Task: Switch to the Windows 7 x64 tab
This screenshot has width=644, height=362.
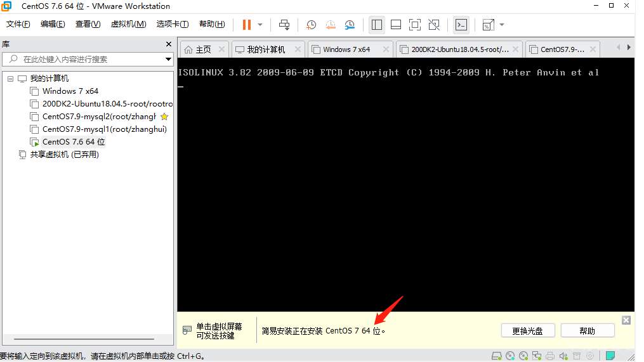Action: click(346, 49)
